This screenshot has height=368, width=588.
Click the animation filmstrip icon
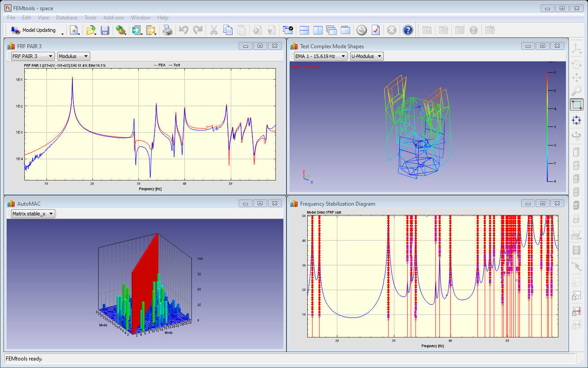click(577, 250)
